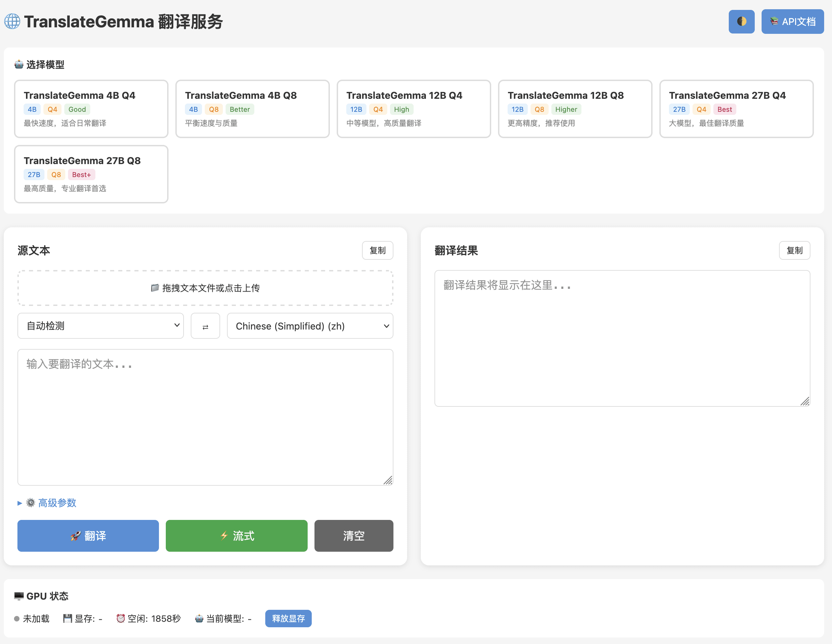Click the alarm clock icon beside 空闲
The width and height of the screenshot is (832, 644).
(x=121, y=618)
